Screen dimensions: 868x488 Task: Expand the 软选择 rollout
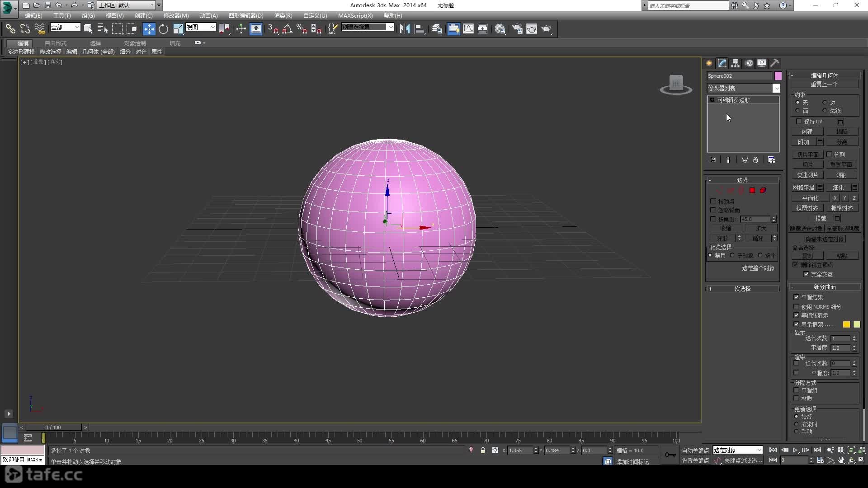coord(742,289)
